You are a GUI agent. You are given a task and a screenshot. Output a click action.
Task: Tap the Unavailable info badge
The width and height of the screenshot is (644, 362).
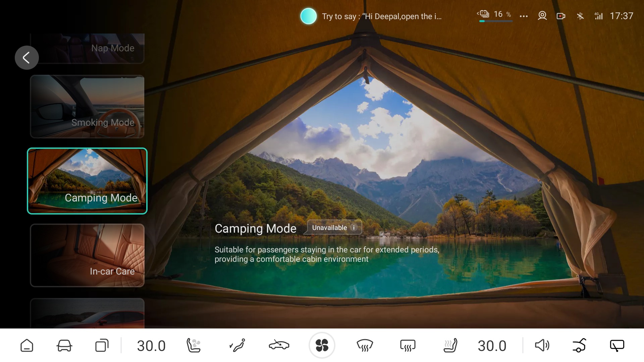tap(334, 228)
